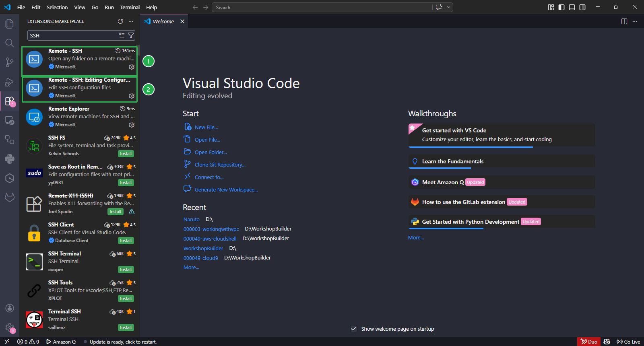Viewport: 644px width, 346px height.
Task: Open manage gear for Remote Explorer extension
Action: pyautogui.click(x=132, y=125)
